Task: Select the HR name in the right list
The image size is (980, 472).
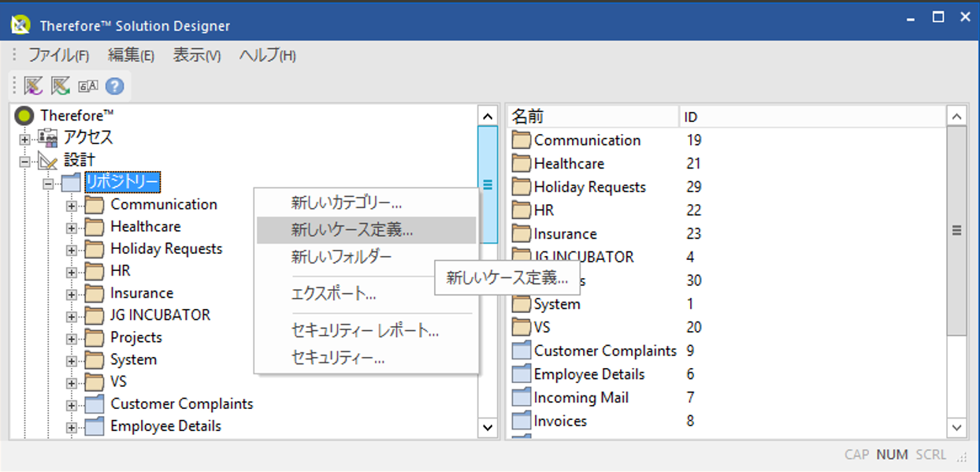Action: (x=544, y=210)
